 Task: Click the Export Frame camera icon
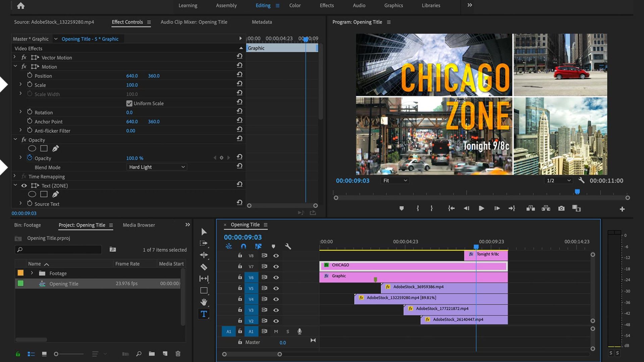coord(561,208)
